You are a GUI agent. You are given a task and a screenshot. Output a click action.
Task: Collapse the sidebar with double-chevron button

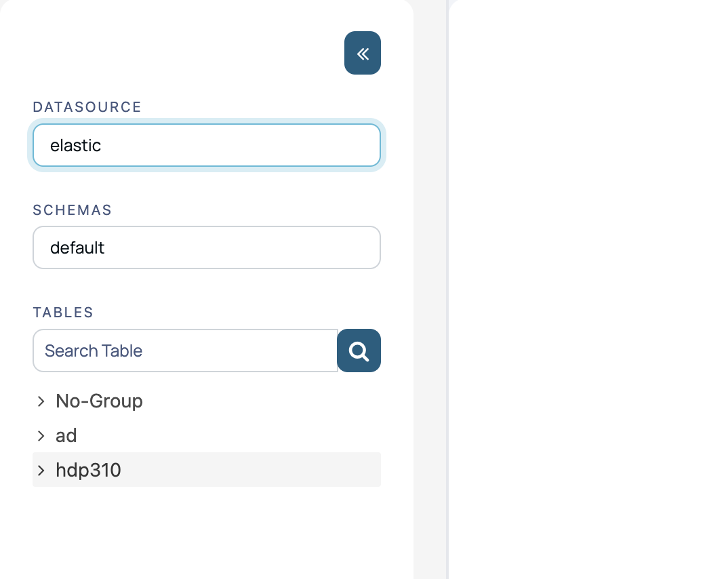(363, 53)
